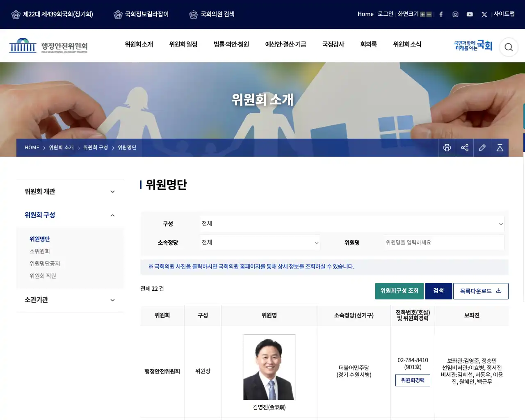Viewport: 525px width, 420px height.
Task: Open the 구성 dropdown
Action: pos(352,224)
